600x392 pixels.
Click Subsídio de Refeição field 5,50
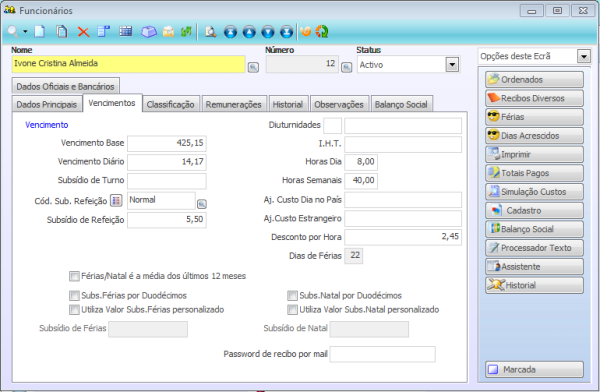pos(167,220)
